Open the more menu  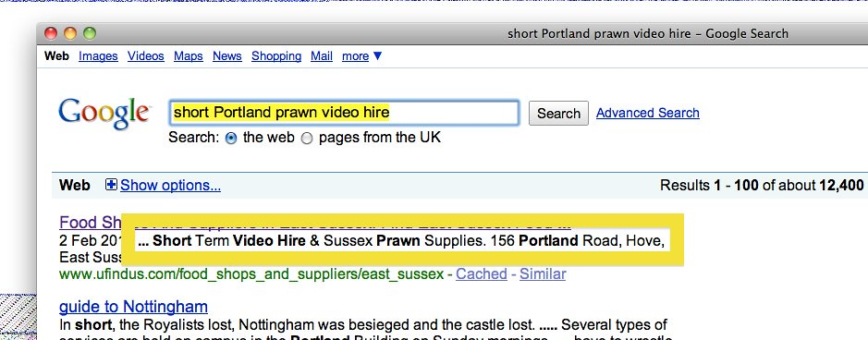[355, 55]
